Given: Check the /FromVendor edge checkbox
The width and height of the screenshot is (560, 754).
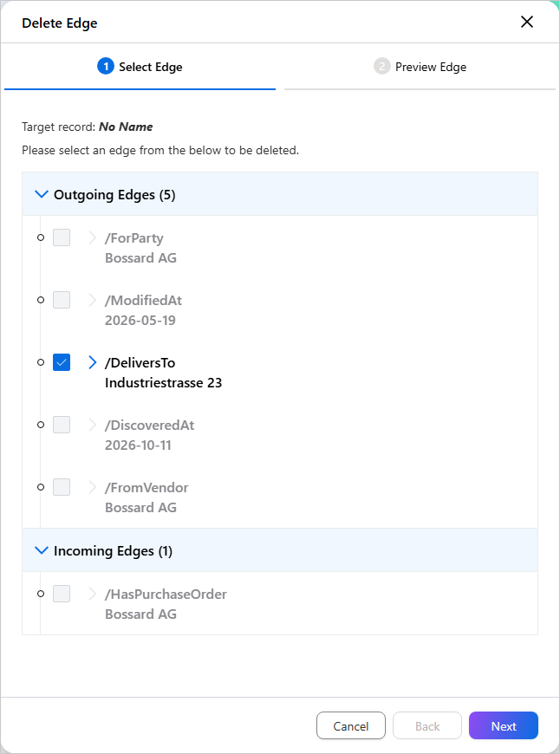Looking at the screenshot, I should (62, 487).
